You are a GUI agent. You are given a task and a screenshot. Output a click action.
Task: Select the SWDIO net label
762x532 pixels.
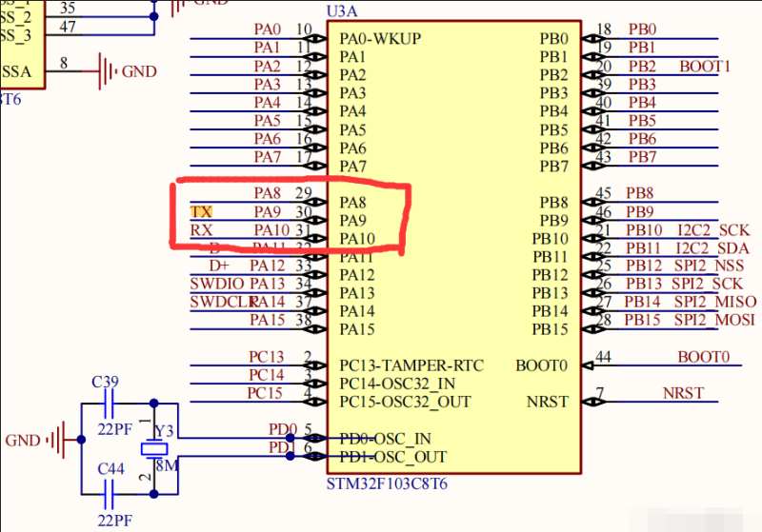click(217, 284)
